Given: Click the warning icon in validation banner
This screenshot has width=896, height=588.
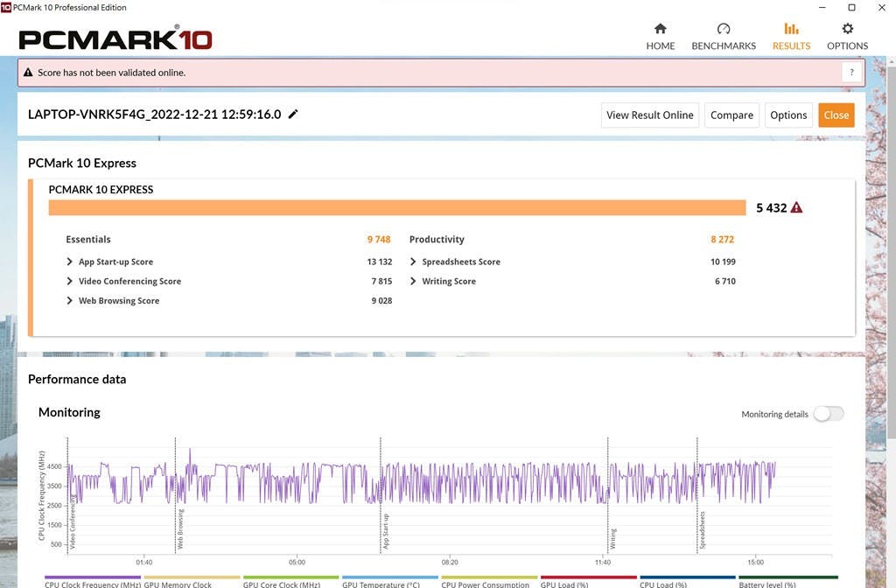Looking at the screenshot, I should [x=28, y=73].
